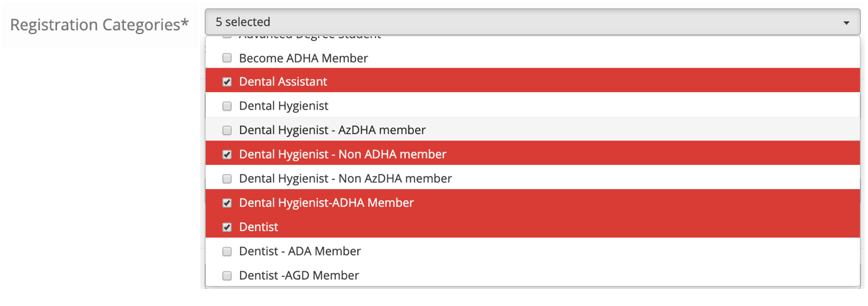Tick the Dental Hygienist checkbox
868x306 pixels.
227,106
